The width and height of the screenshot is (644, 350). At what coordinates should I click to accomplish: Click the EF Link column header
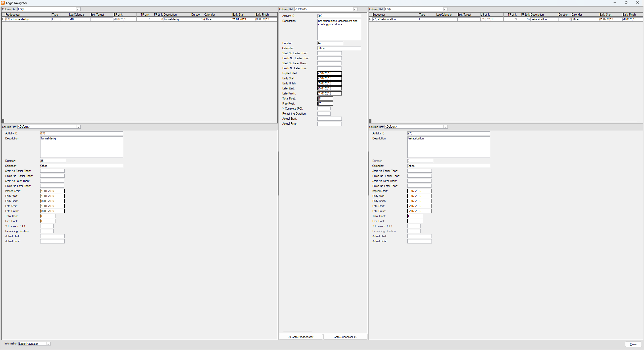tap(125, 15)
